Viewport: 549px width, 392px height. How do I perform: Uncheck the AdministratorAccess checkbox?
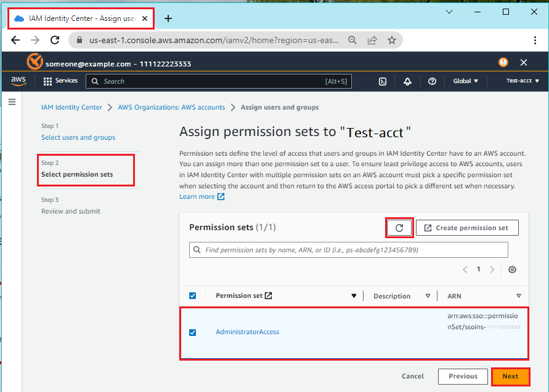coord(192,332)
